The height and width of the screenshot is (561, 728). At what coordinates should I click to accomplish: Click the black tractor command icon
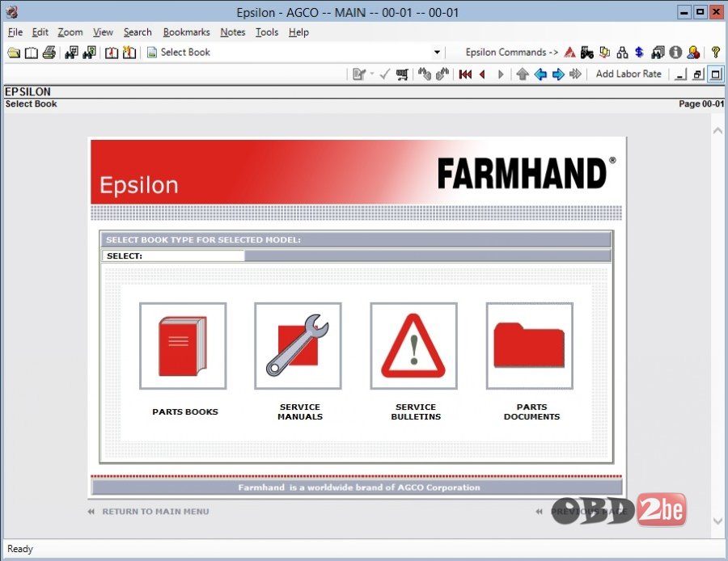coord(587,53)
